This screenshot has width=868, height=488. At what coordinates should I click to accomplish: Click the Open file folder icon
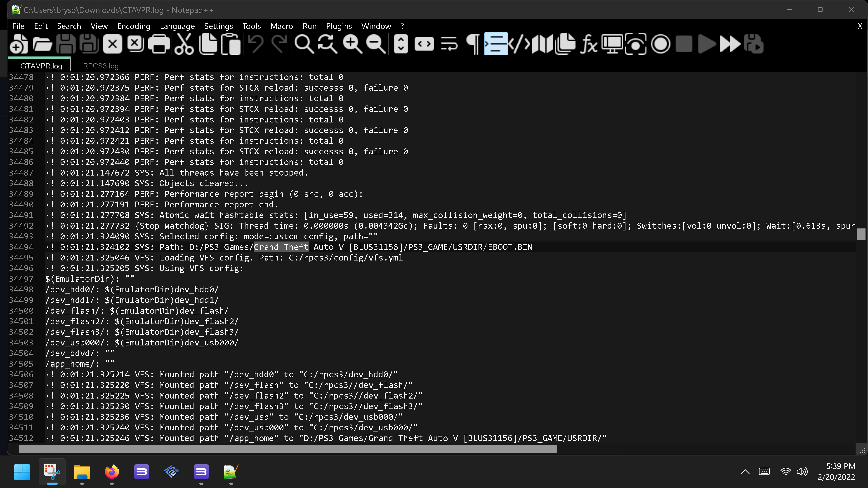pyautogui.click(x=42, y=44)
